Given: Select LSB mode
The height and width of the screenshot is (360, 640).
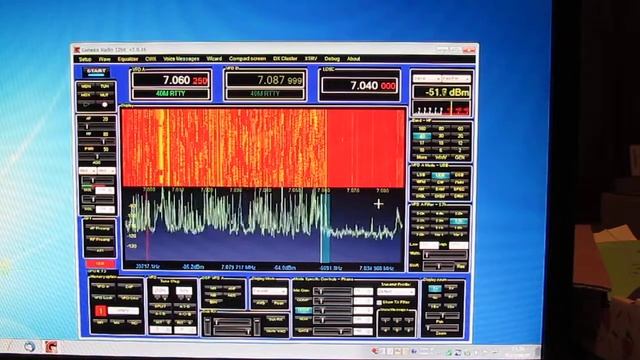Looking at the screenshot, I should (421, 175).
